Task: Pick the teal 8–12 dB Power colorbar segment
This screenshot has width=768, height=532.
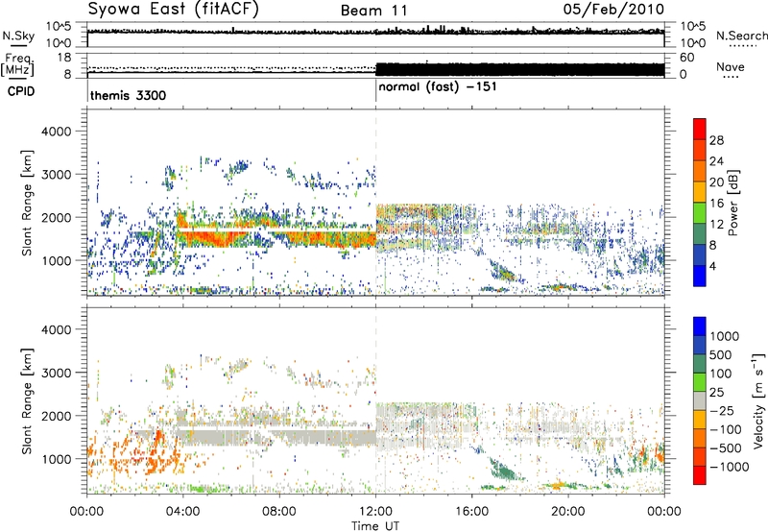Action: [700, 233]
